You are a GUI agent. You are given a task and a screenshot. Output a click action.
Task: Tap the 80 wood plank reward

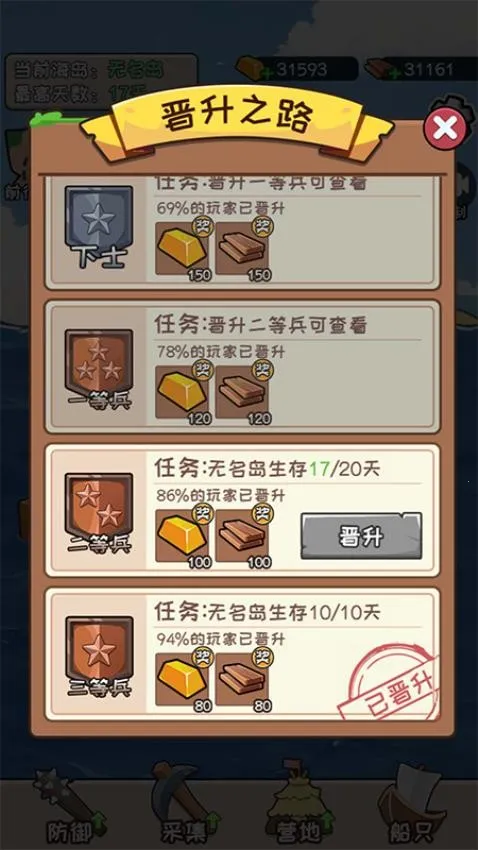click(x=242, y=679)
